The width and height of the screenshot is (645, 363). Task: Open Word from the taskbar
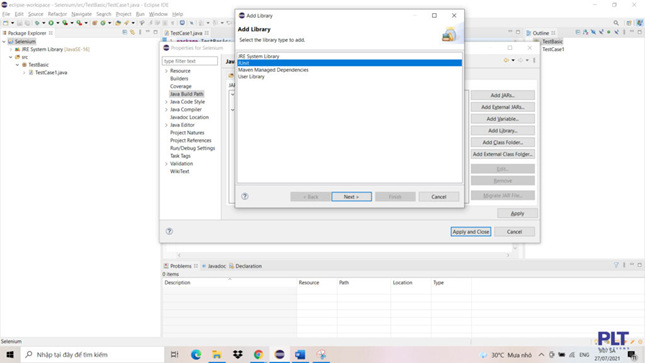point(300,354)
